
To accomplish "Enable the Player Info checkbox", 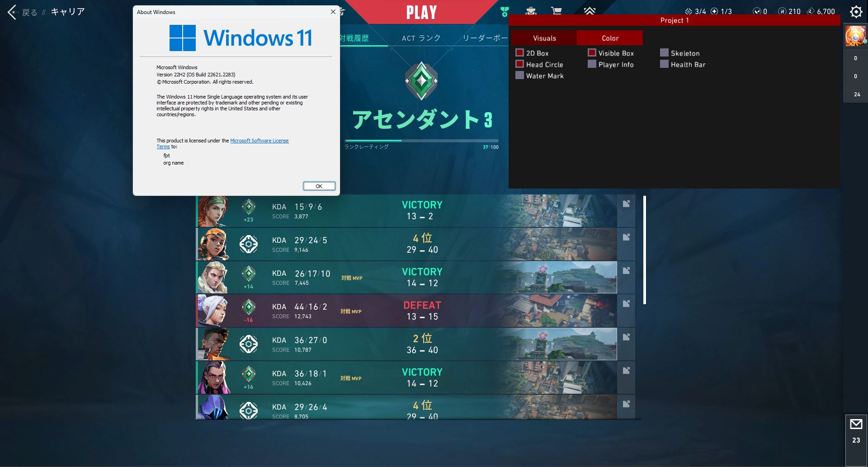I will 592,64.
